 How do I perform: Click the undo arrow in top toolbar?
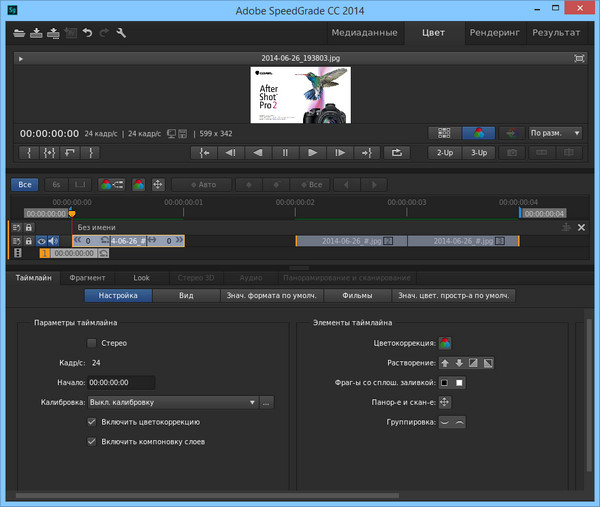pos(88,33)
